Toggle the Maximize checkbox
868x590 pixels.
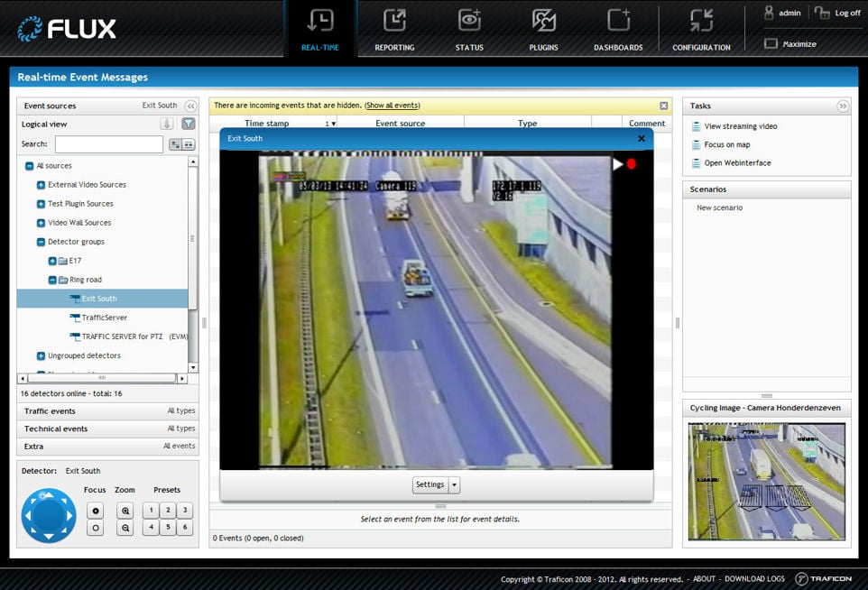tap(771, 44)
